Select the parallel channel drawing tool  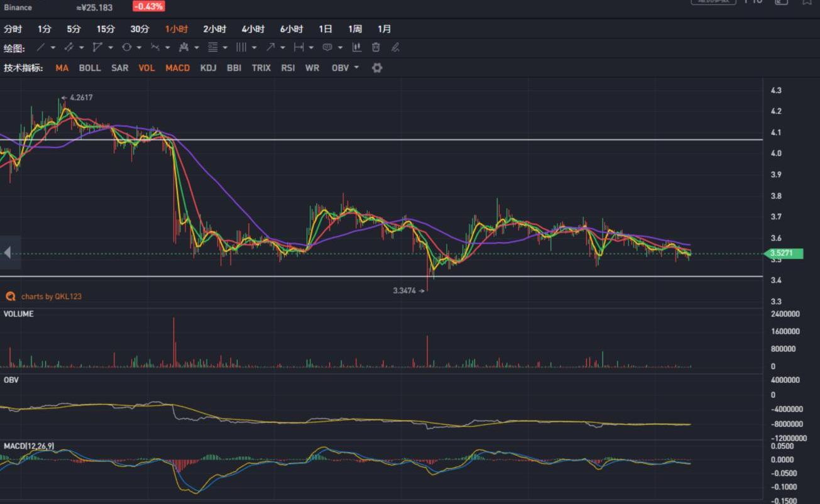click(x=68, y=47)
